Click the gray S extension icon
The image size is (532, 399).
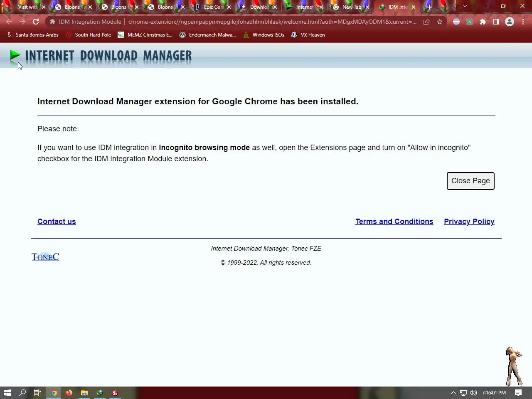point(470,22)
